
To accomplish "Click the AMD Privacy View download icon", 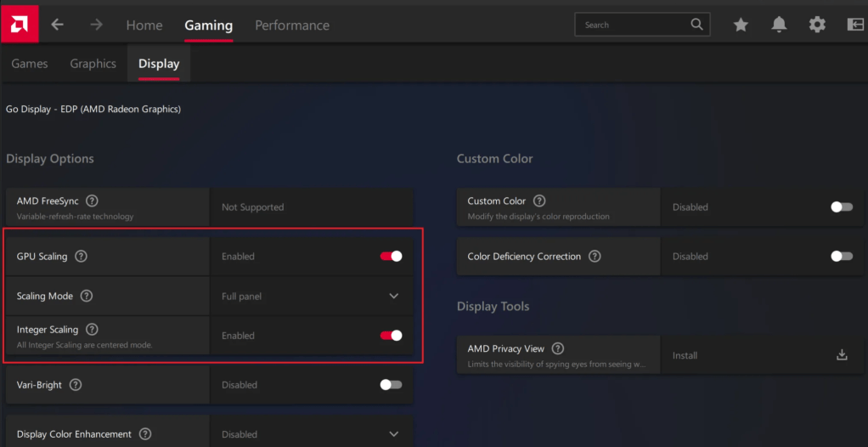I will point(842,355).
